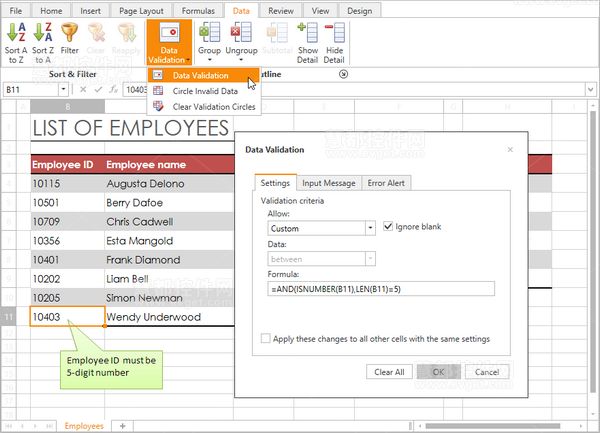Click the Employee ID column header cell
This screenshot has height=433, width=600.
[67, 164]
